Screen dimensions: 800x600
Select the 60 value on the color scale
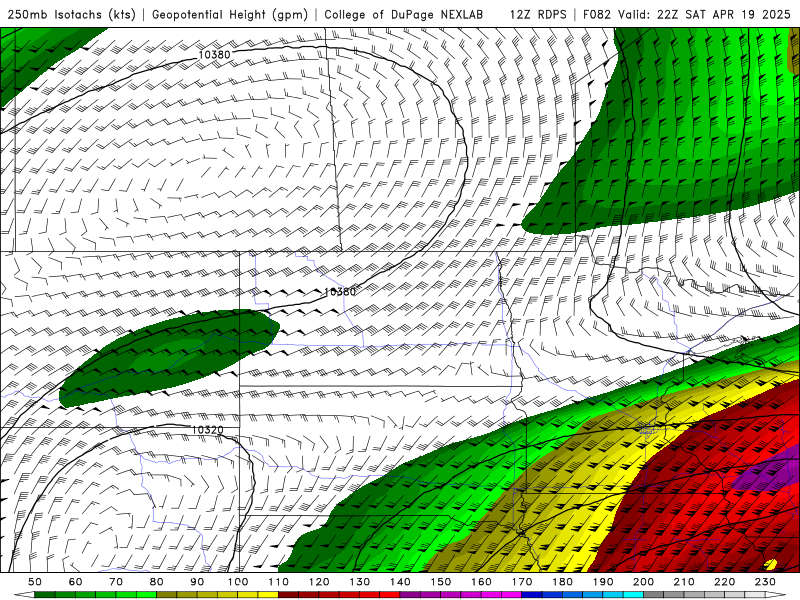point(76,582)
